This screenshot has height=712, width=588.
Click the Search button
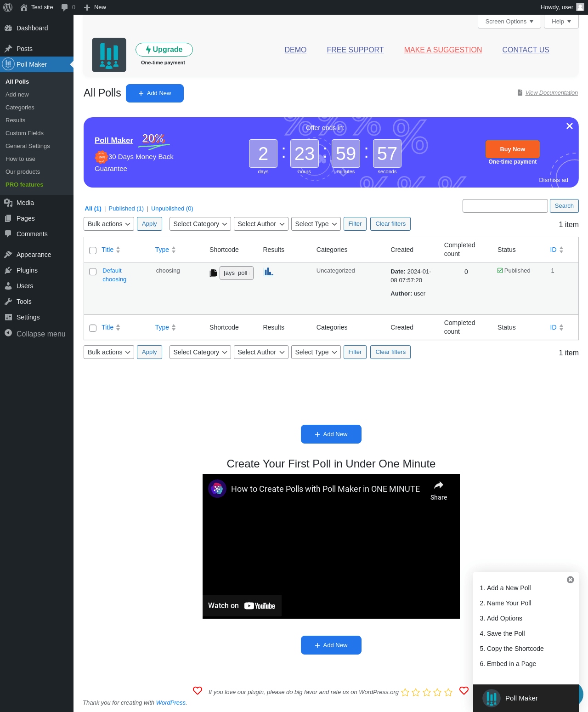pyautogui.click(x=564, y=206)
